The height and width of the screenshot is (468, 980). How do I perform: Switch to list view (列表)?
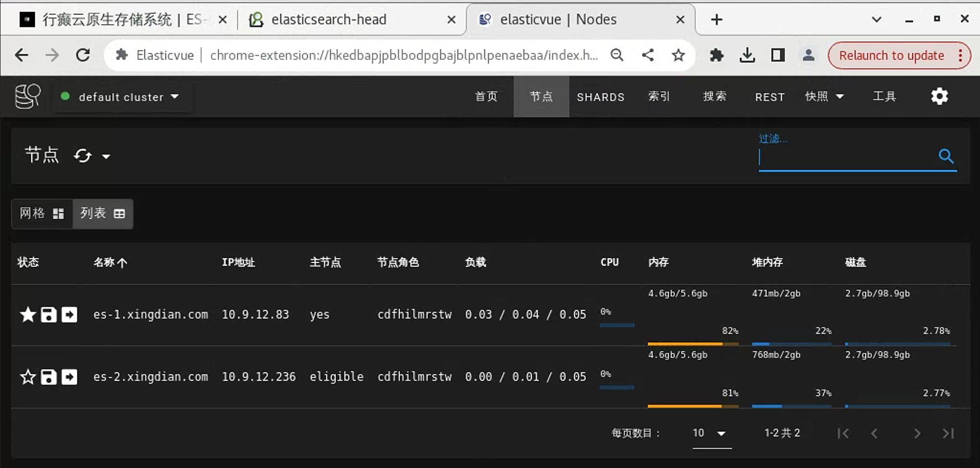(x=103, y=213)
